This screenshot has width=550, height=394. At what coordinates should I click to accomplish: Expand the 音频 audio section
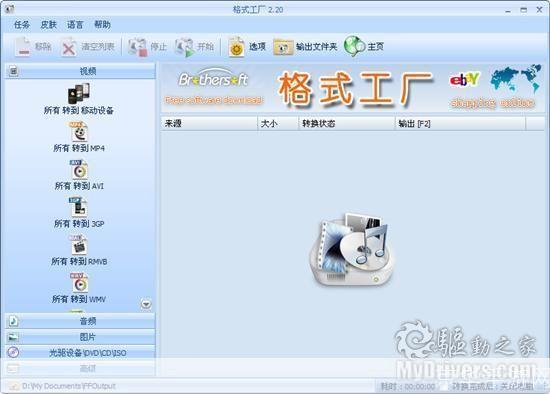click(80, 321)
